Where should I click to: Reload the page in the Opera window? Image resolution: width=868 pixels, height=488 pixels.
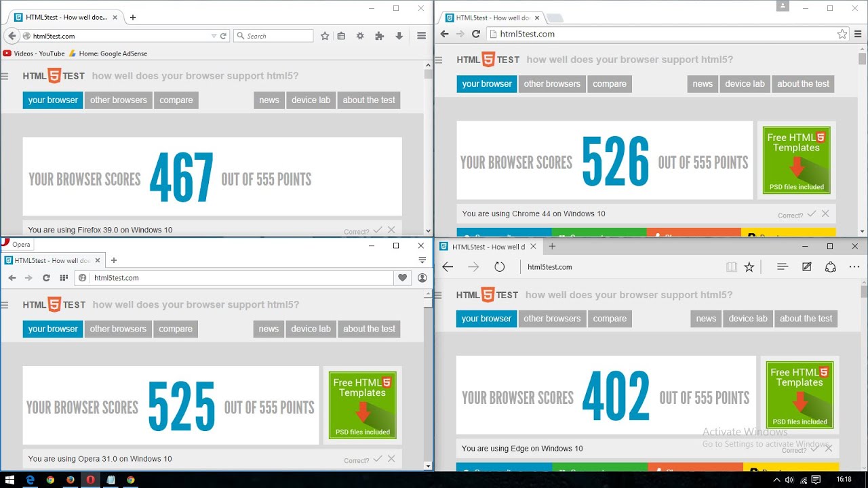coord(46,278)
